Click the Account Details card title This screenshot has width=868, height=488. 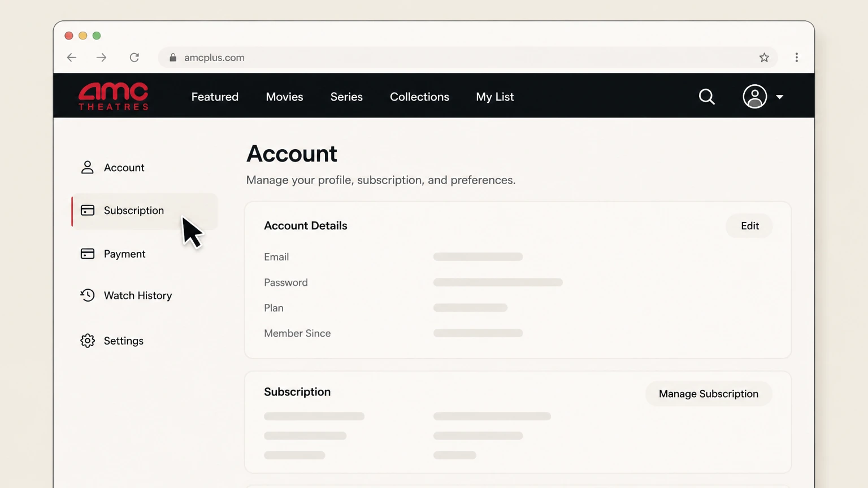pyautogui.click(x=306, y=225)
